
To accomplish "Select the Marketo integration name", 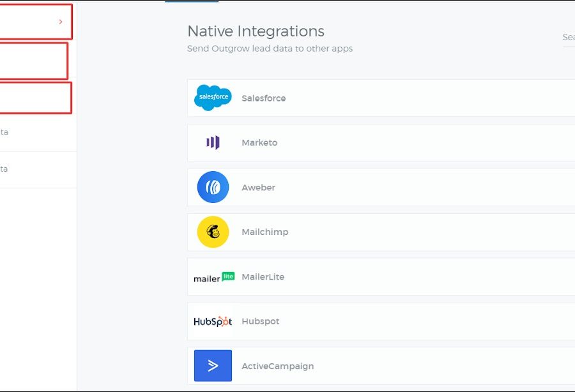I will coord(259,143).
